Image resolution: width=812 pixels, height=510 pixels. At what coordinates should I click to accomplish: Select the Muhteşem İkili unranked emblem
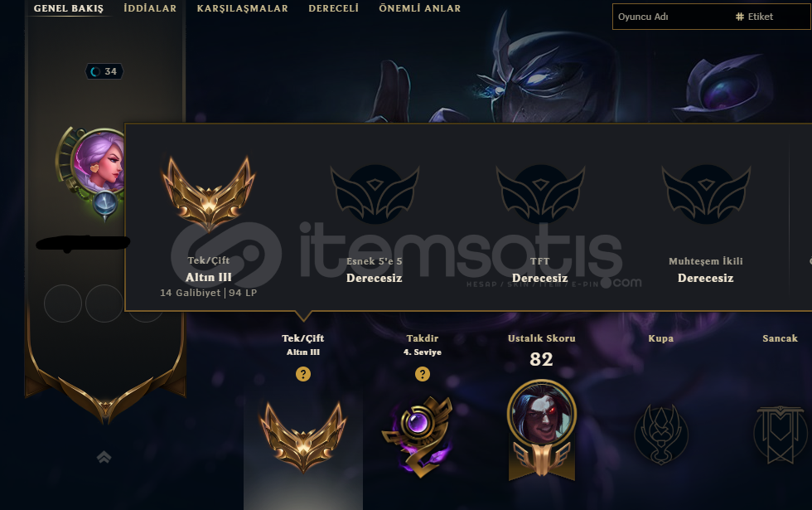pyautogui.click(x=706, y=194)
